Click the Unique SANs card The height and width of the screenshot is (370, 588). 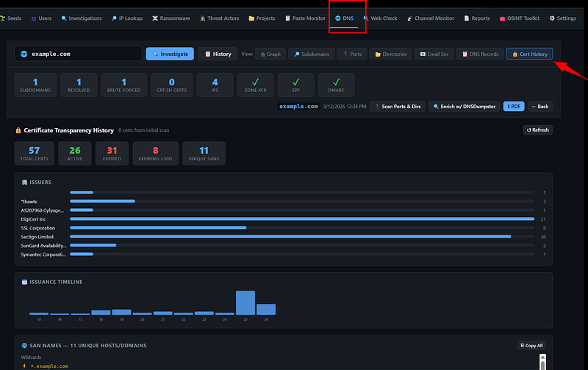click(204, 153)
